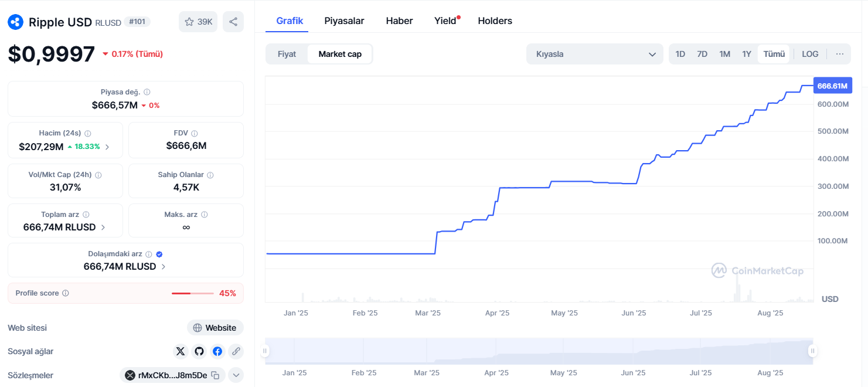Toggle LOG scale on the chart
Image resolution: width=868 pixels, height=387 pixels.
(x=810, y=54)
